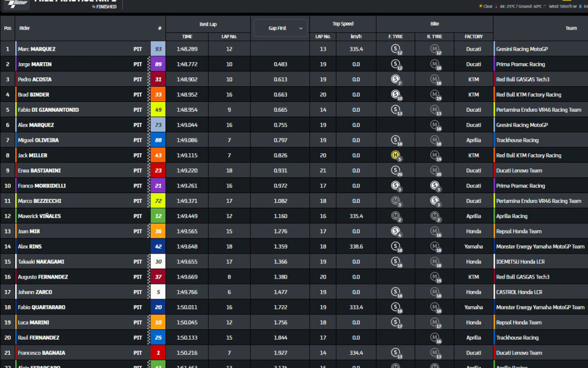Click the gap value 0.483
588x368 pixels.
pyautogui.click(x=280, y=64)
